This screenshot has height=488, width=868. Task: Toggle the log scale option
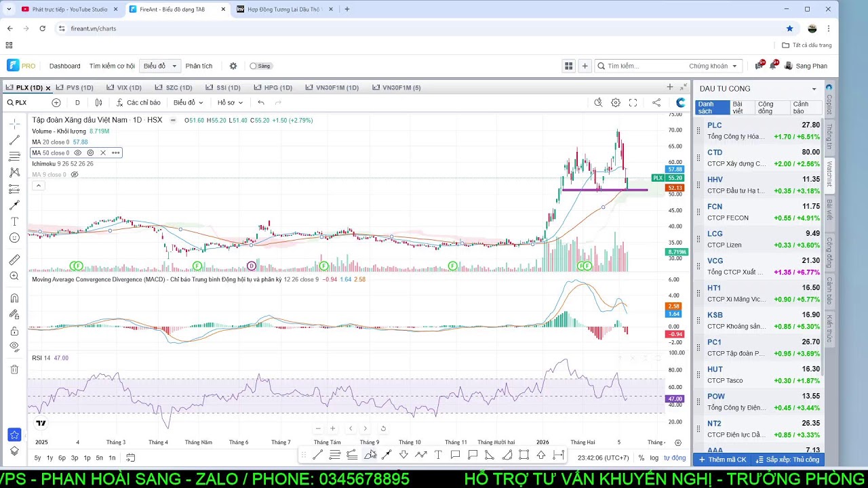click(x=654, y=458)
